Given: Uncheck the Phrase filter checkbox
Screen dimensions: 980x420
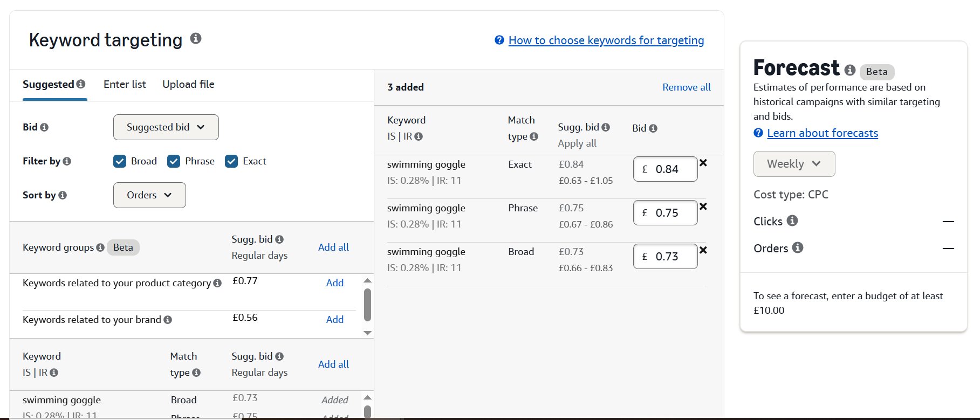Looking at the screenshot, I should [174, 161].
